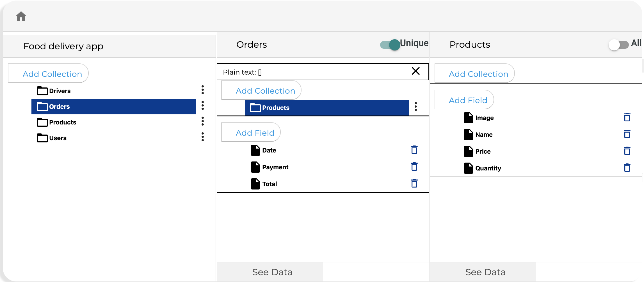
Task: Add Collection inside the Products panel
Action: [474, 73]
